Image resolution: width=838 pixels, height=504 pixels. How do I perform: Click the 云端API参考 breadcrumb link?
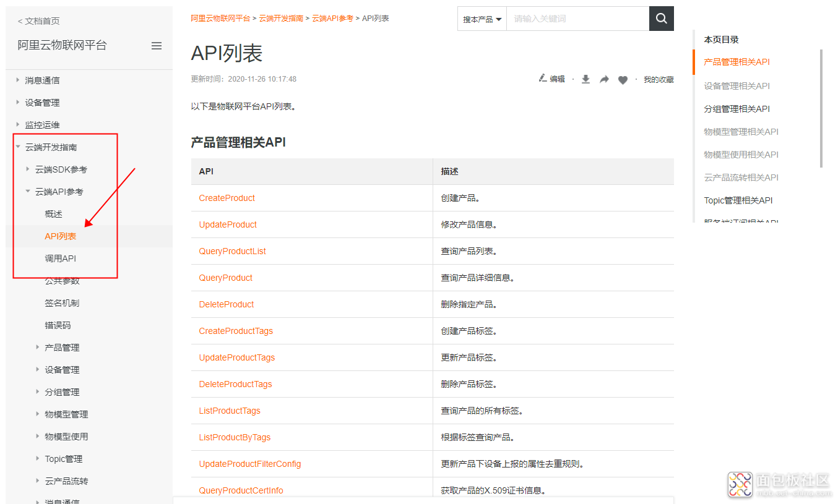click(332, 19)
